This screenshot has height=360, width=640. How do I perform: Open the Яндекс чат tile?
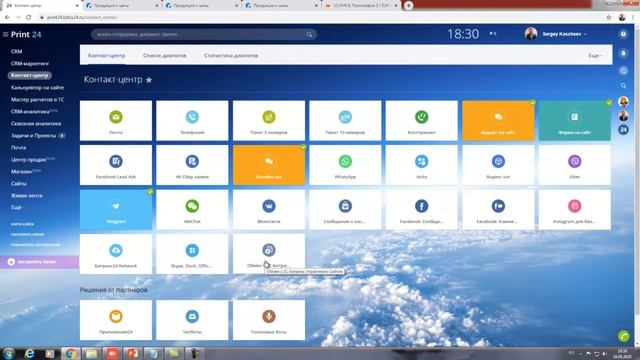click(x=498, y=165)
